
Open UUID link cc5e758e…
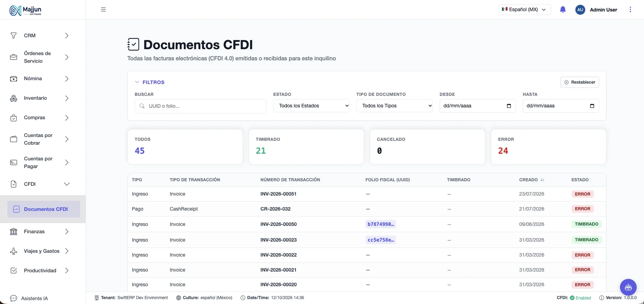coord(381,240)
